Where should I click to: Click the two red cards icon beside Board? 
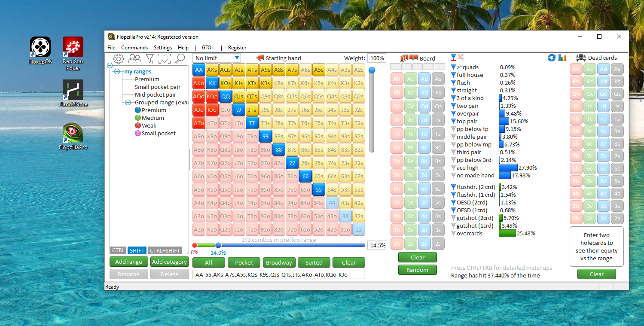(x=413, y=58)
